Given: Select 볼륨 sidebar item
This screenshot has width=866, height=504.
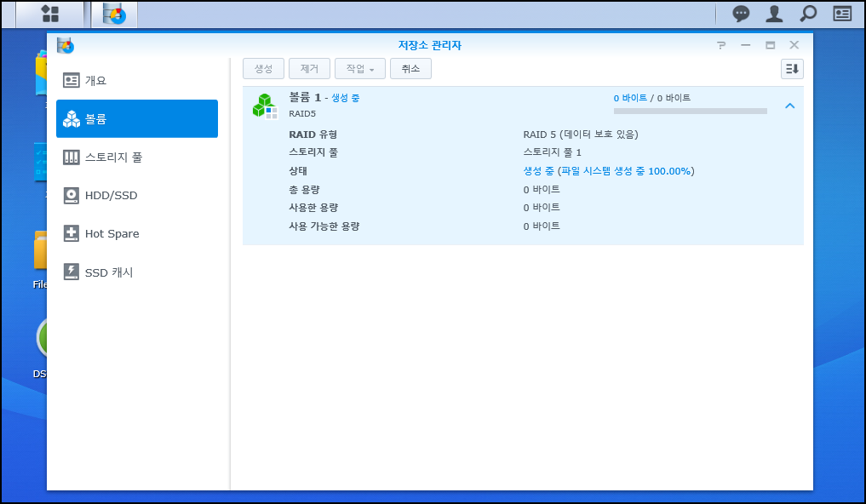Looking at the screenshot, I should 137,118.
